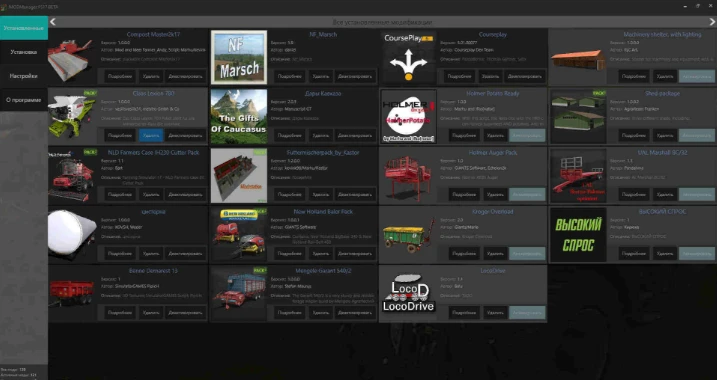Screen dimensions: 717x380
Task: Delete the Futtermischerpack_by_Kastor mod
Action: point(320,194)
